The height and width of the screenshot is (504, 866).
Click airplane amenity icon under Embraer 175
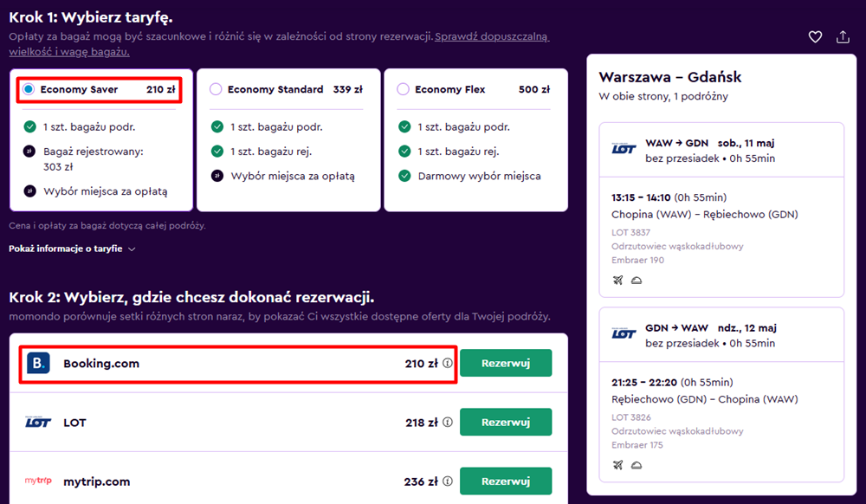click(x=618, y=465)
